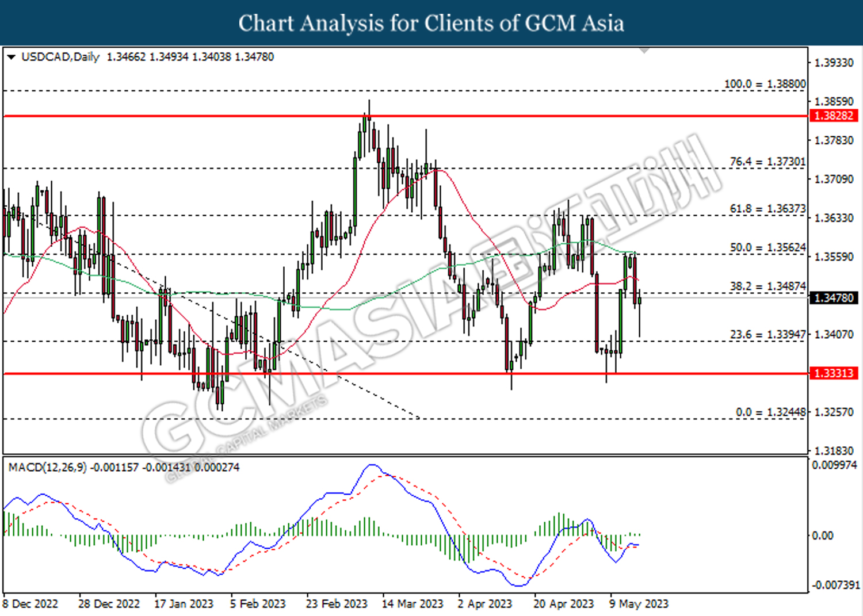Click the 5 Feb 2023 date label
The height and width of the screenshot is (616, 863).
pos(258,604)
